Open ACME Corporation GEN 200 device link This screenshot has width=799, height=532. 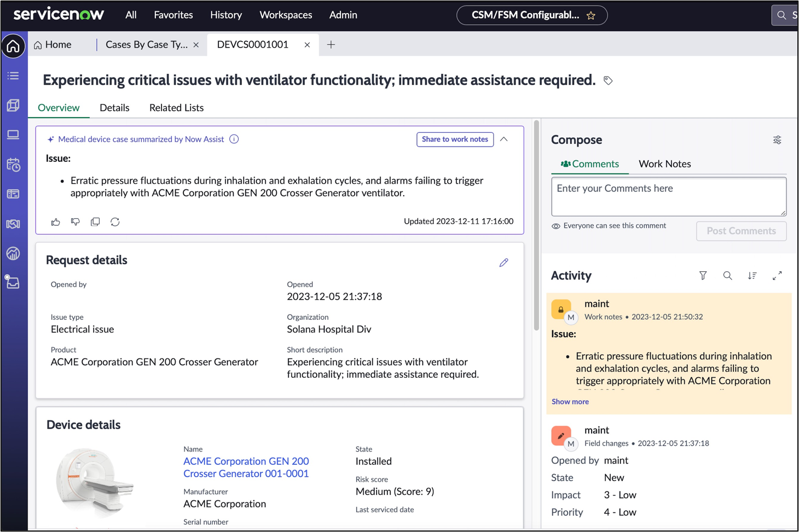(246, 467)
